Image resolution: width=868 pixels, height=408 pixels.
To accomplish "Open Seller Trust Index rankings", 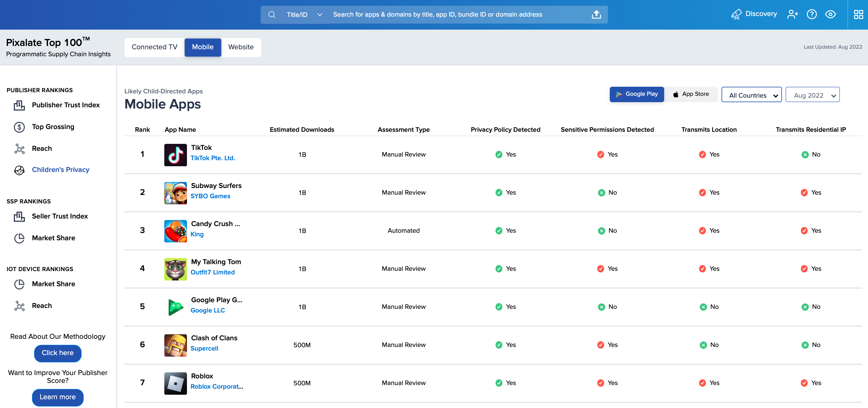I will [x=59, y=216].
